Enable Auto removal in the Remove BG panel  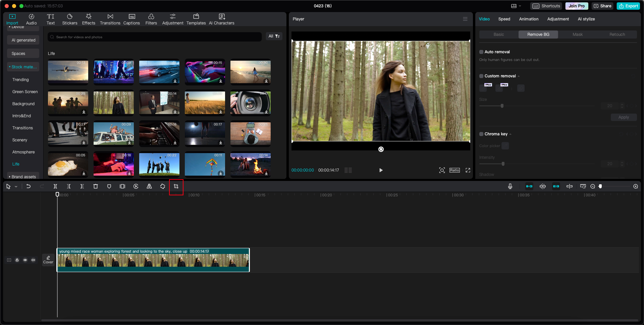(x=481, y=52)
